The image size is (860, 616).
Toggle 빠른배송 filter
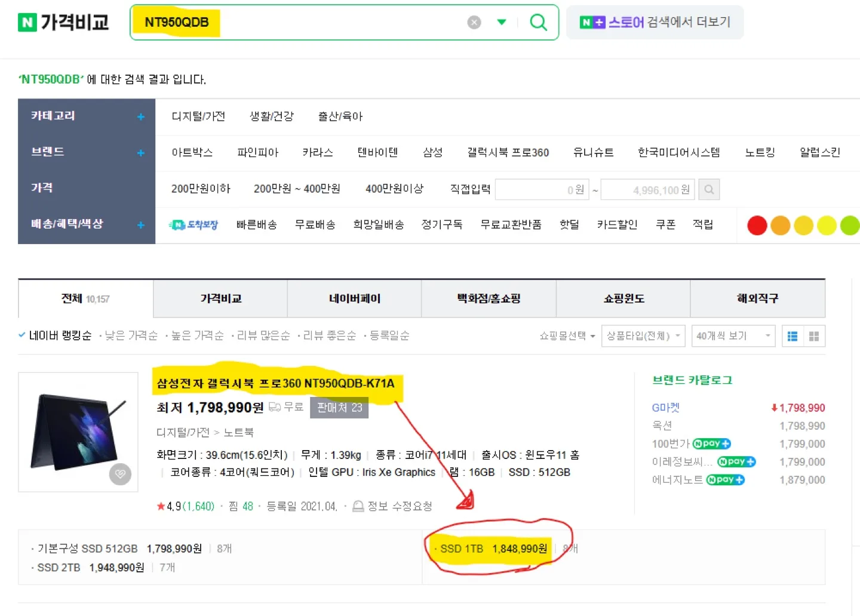click(257, 225)
